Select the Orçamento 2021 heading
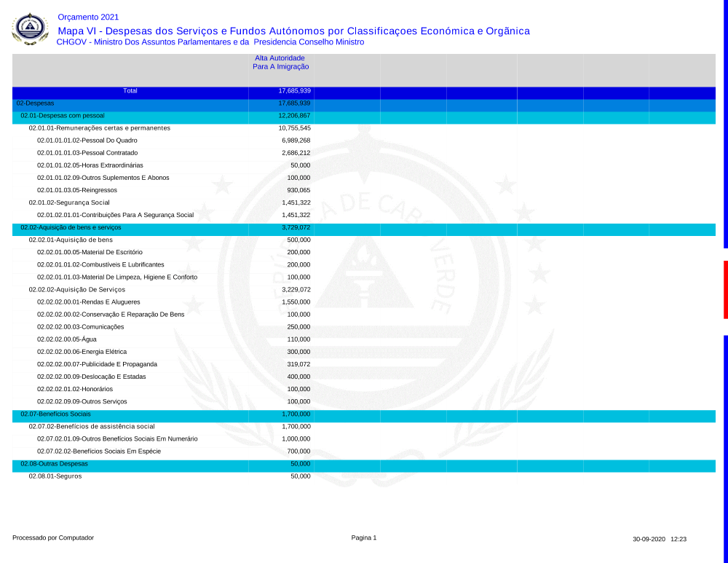The image size is (728, 563). [87, 17]
